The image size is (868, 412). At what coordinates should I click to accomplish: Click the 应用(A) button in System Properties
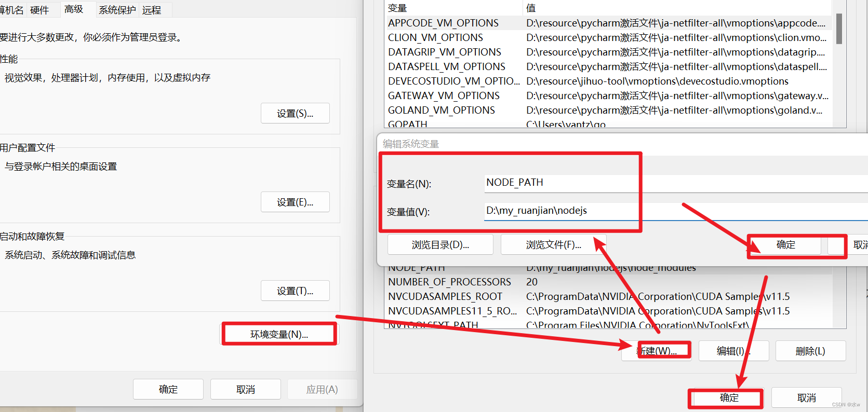click(322, 389)
